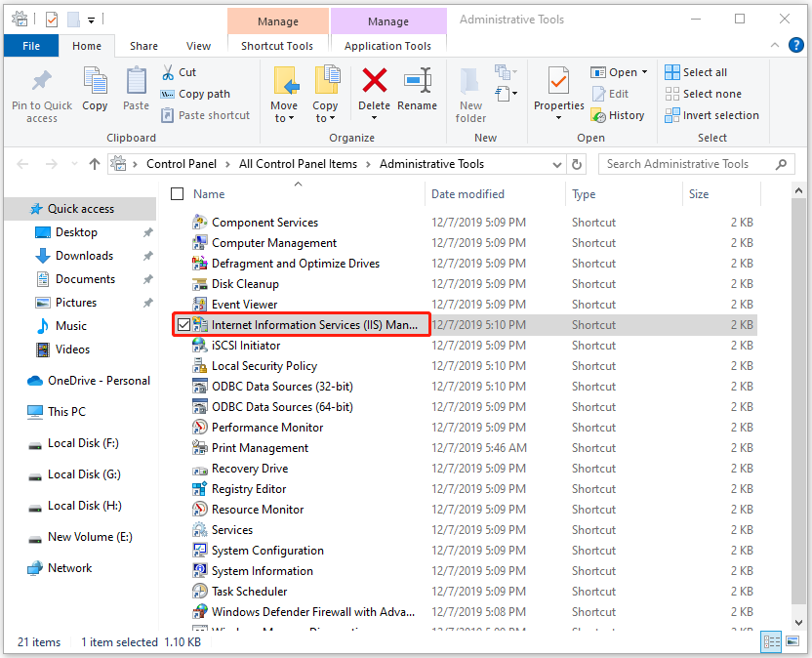This screenshot has height=658, width=812.
Task: Uncheck the Internet Information Services item checkbox
Action: [183, 325]
